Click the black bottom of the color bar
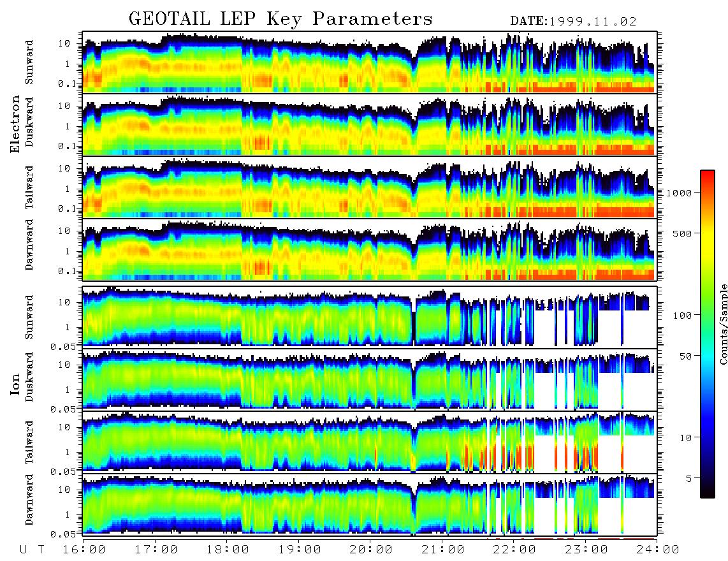Viewport: 728px width, 561px height. point(707,492)
